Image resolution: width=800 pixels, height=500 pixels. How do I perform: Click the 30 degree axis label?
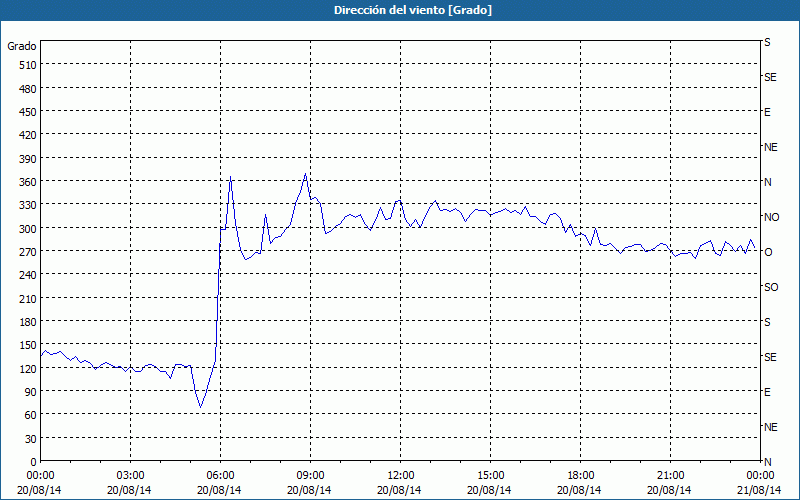(31, 439)
